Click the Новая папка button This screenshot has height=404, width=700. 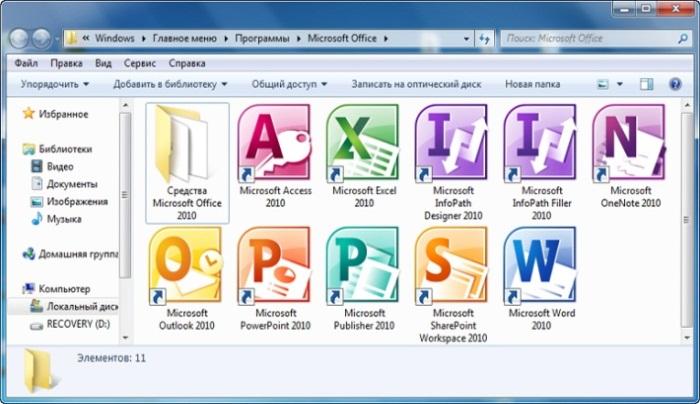532,85
